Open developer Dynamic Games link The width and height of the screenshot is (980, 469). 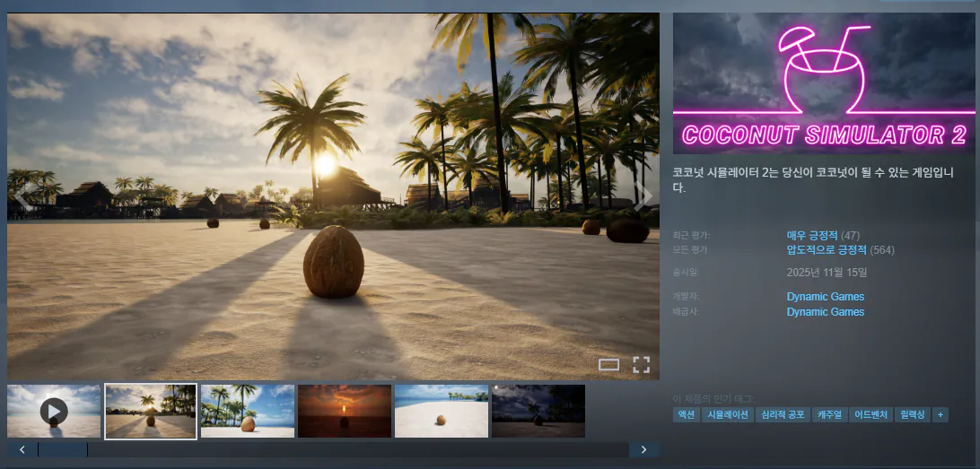tap(825, 297)
